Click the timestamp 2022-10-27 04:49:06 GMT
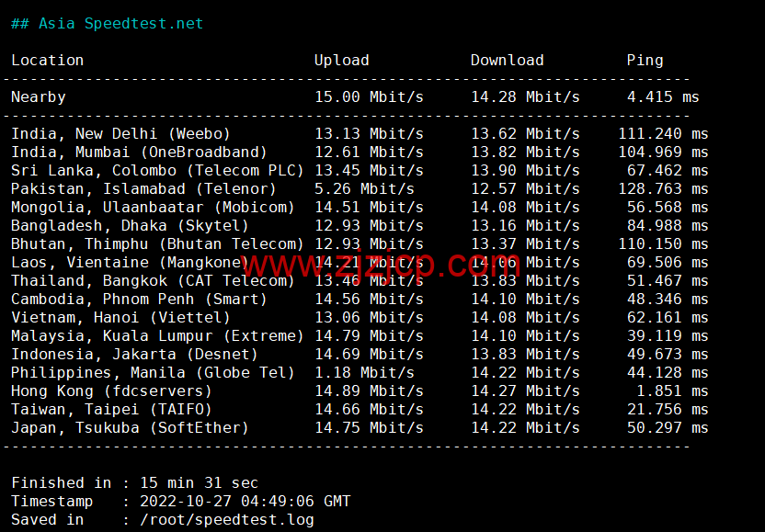 245,502
